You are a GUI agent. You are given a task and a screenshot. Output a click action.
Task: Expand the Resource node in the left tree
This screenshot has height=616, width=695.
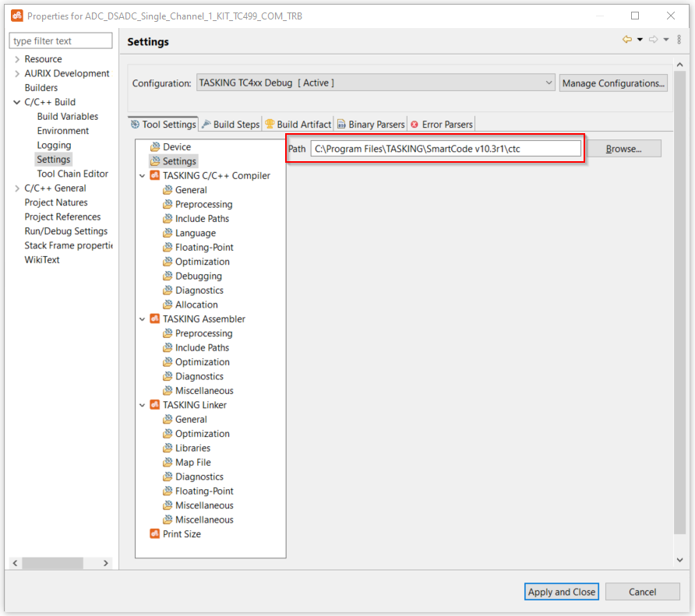coord(17,59)
